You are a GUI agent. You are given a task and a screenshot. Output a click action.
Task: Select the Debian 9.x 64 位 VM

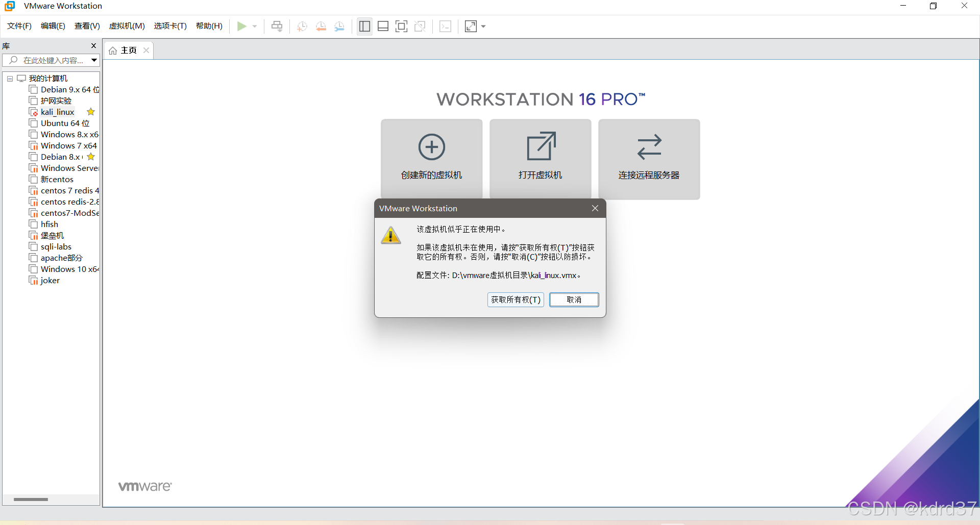click(x=64, y=89)
